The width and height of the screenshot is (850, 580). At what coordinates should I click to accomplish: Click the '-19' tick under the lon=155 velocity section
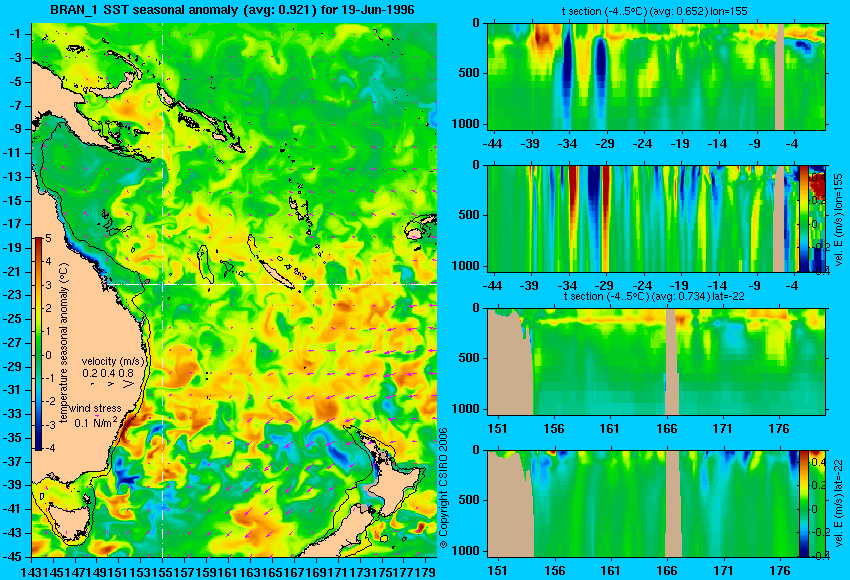tap(679, 285)
